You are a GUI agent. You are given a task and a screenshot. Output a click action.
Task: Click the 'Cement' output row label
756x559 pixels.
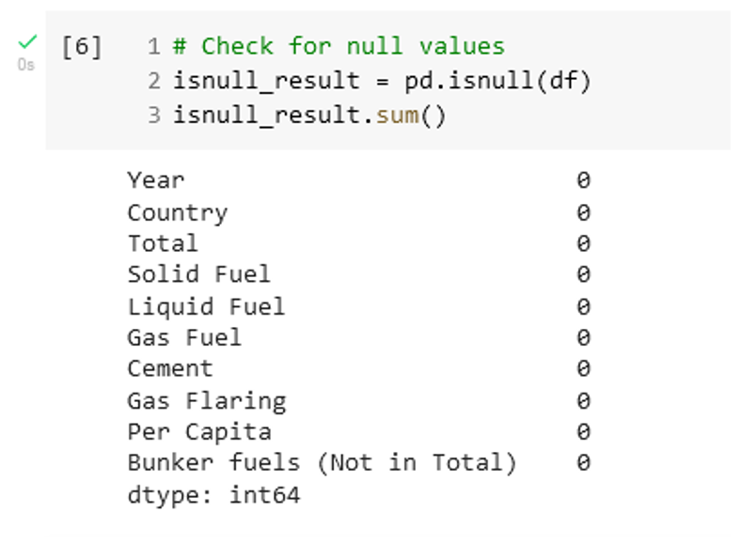(x=170, y=368)
